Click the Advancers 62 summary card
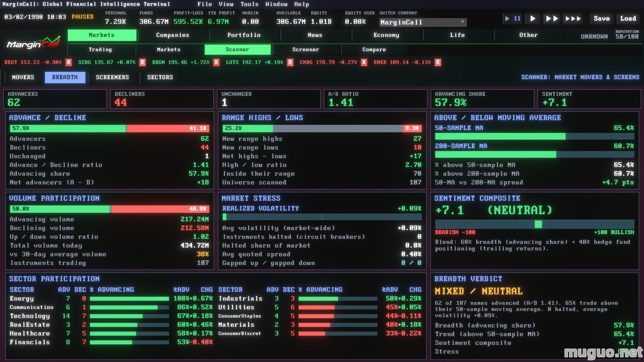Image resolution: width=644 pixels, height=362 pixels. coord(55,99)
